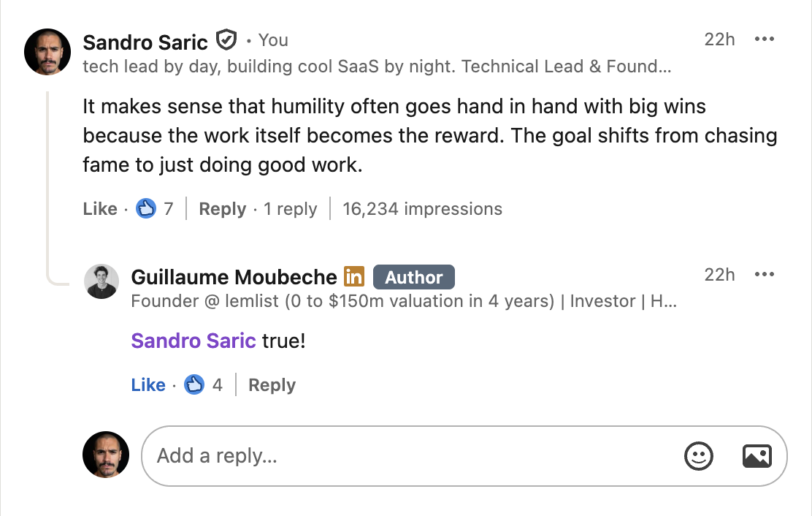The image size is (812, 516).
Task: Expand the "1 reply" thread link
Action: point(291,209)
